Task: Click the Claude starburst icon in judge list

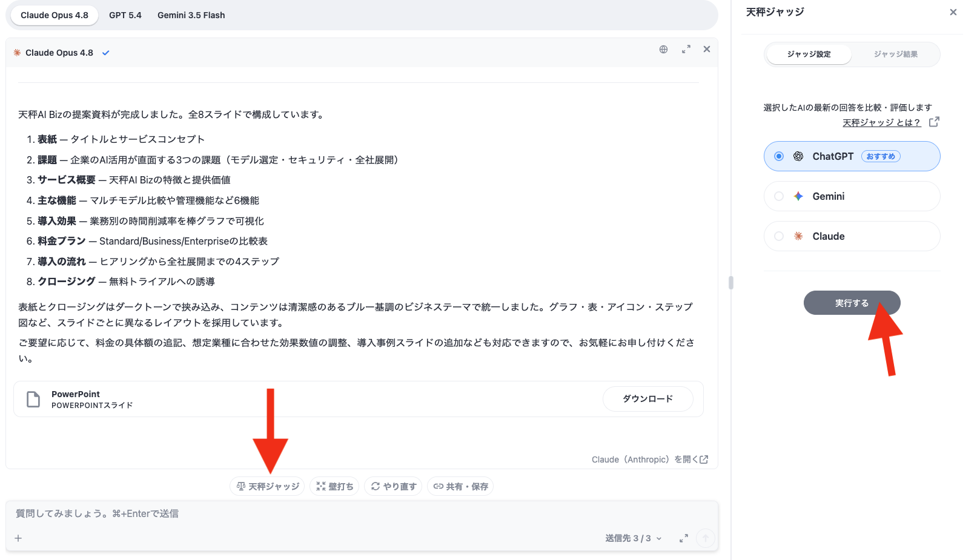Action: click(798, 236)
